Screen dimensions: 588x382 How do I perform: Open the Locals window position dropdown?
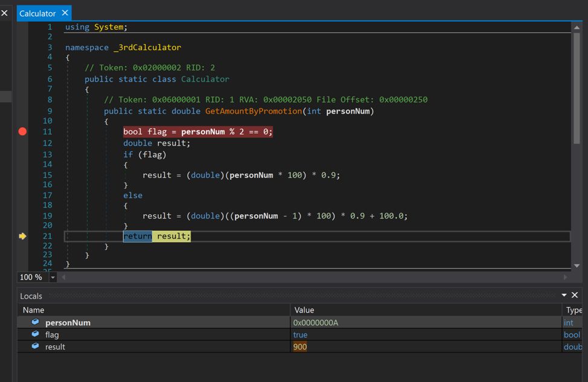[x=564, y=295]
